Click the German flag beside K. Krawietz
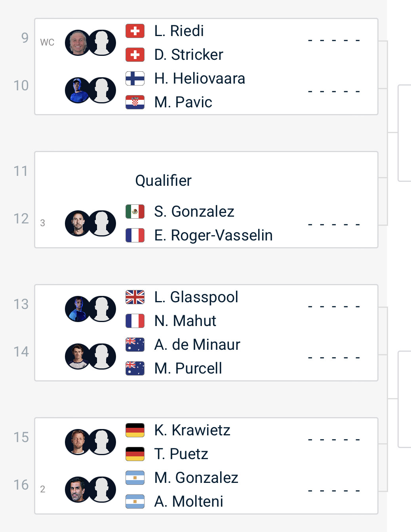Viewport: 411px width, 532px height. coord(135,430)
